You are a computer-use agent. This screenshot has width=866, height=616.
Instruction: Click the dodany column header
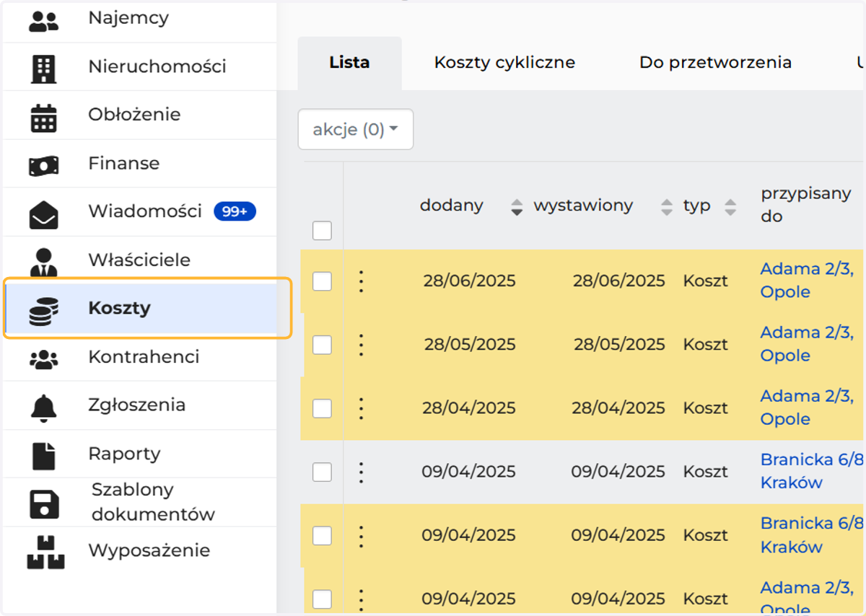[x=451, y=206]
